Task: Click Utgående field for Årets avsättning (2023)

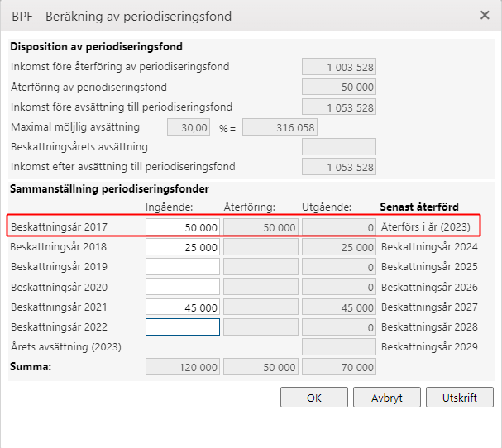Action: coord(339,347)
